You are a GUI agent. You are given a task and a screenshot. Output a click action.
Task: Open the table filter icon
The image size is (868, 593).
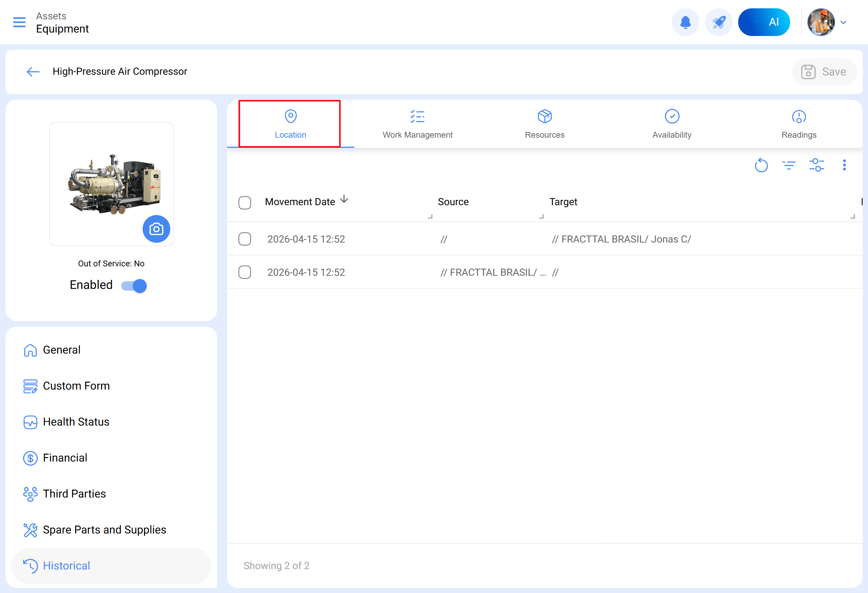pyautogui.click(x=788, y=165)
